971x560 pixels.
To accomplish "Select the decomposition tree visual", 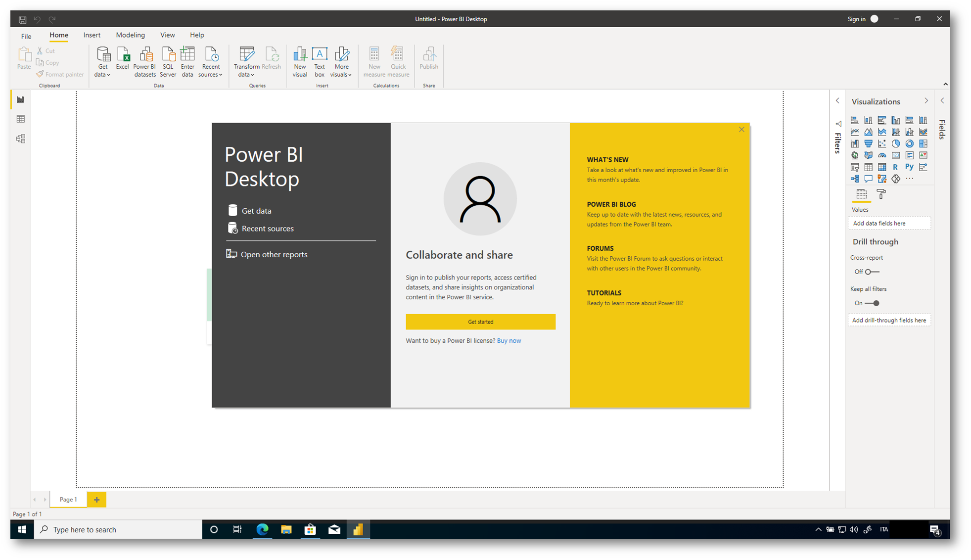I will (x=854, y=179).
